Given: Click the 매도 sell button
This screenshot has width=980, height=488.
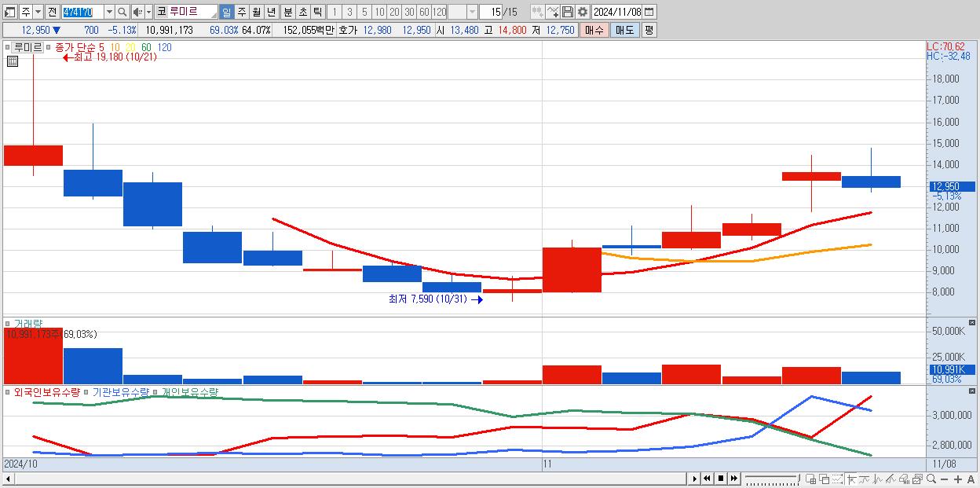Looking at the screenshot, I should (625, 30).
